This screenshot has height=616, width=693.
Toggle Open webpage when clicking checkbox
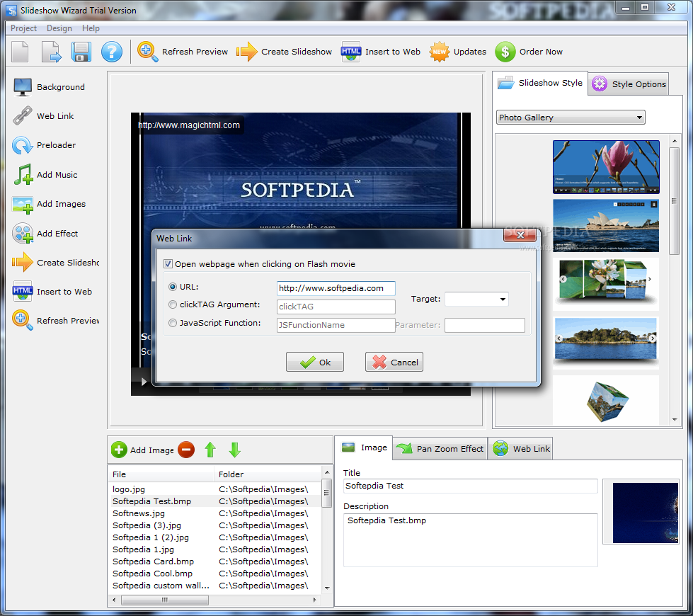[x=168, y=264]
